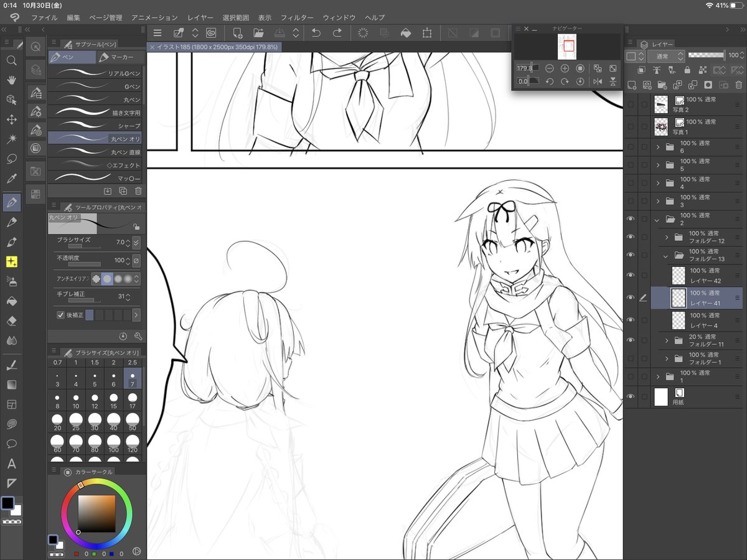Click the Navigator preview thumbnail

[x=567, y=47]
